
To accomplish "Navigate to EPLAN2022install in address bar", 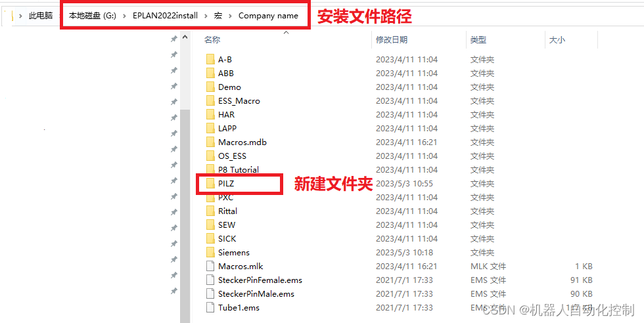I will [x=165, y=16].
